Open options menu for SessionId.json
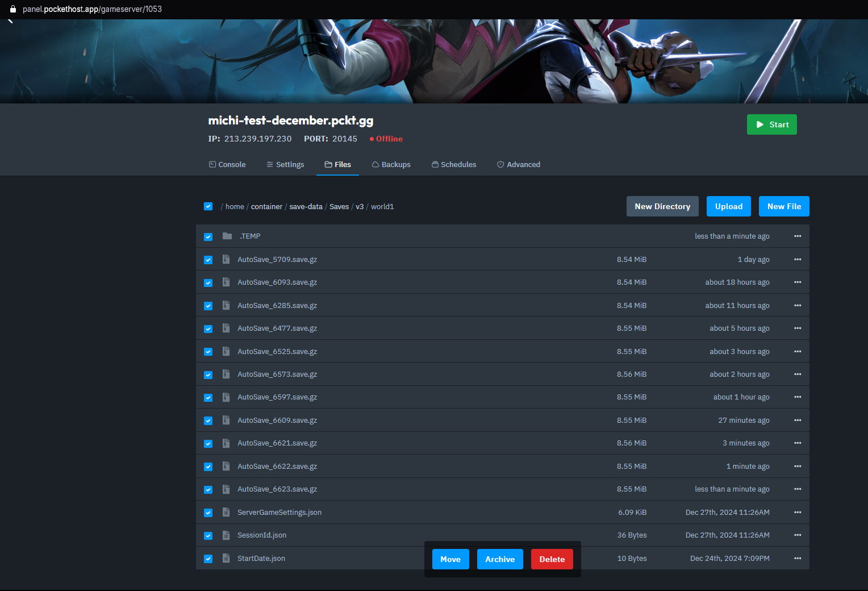This screenshot has height=591, width=868. [x=798, y=535]
